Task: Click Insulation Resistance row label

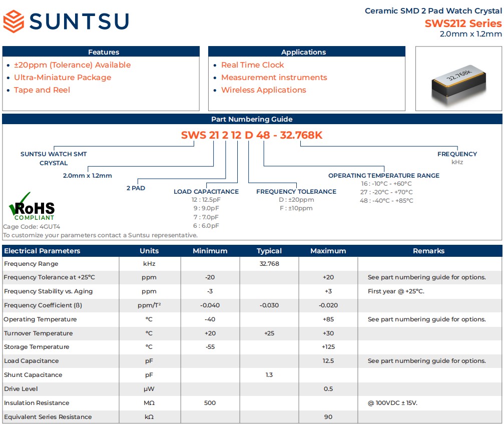Action: [x=37, y=403]
